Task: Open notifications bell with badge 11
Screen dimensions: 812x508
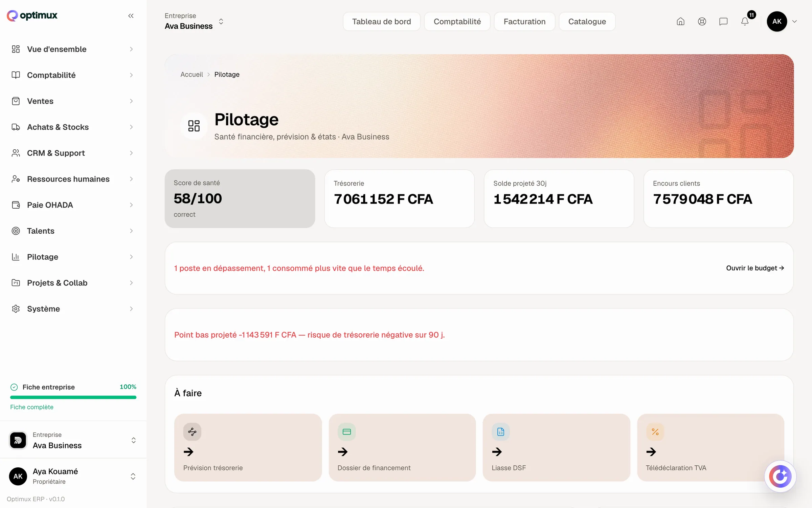Action: [x=745, y=22]
